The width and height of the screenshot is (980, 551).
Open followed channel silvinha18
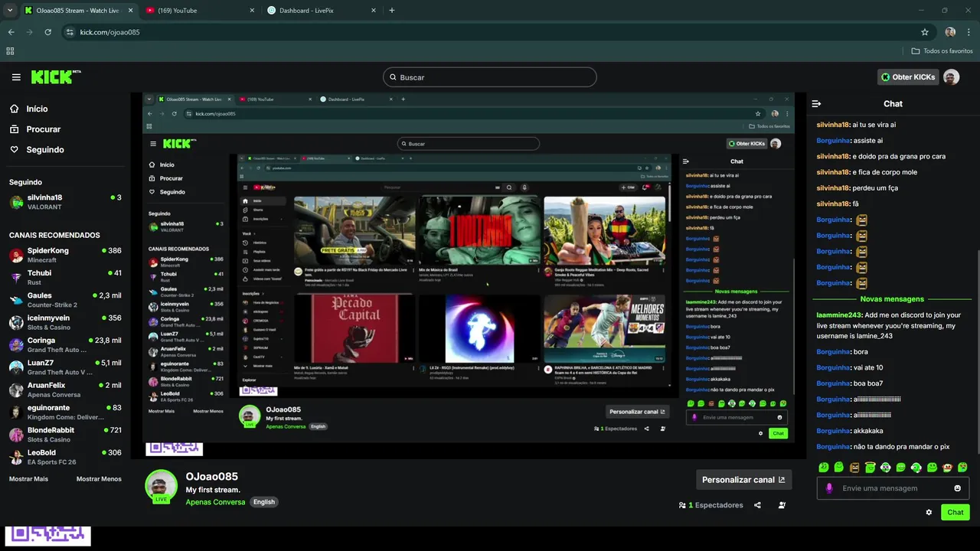pos(65,202)
